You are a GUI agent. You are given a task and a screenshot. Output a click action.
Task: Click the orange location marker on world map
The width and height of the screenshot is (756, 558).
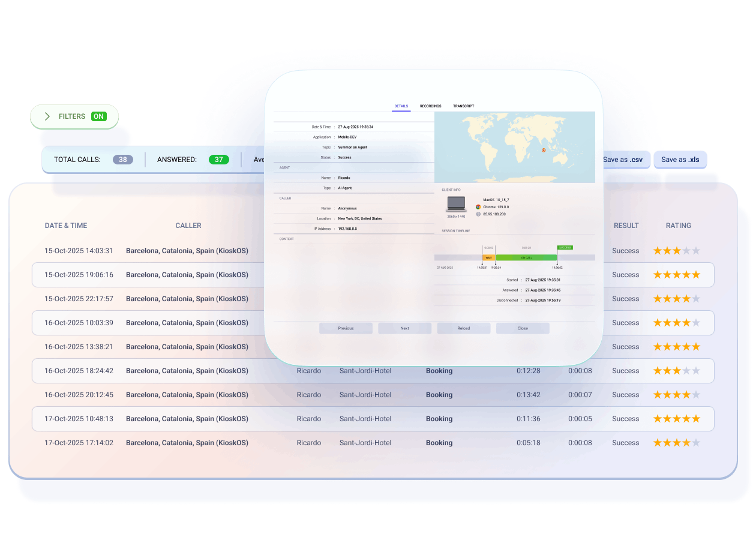point(543,150)
